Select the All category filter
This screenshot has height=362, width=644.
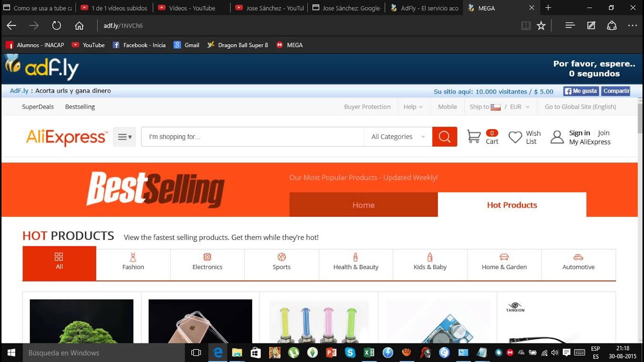(59, 263)
